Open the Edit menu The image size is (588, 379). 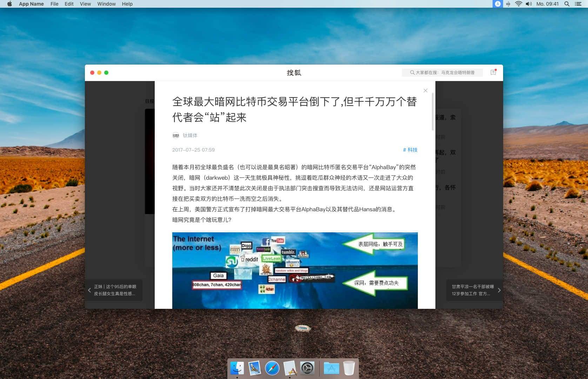coord(69,4)
